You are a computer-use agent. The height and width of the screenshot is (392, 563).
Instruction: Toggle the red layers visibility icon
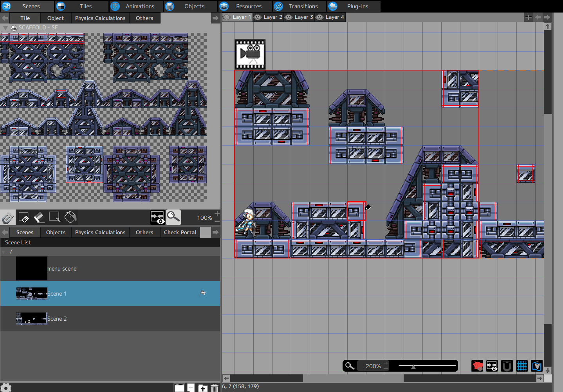477,366
